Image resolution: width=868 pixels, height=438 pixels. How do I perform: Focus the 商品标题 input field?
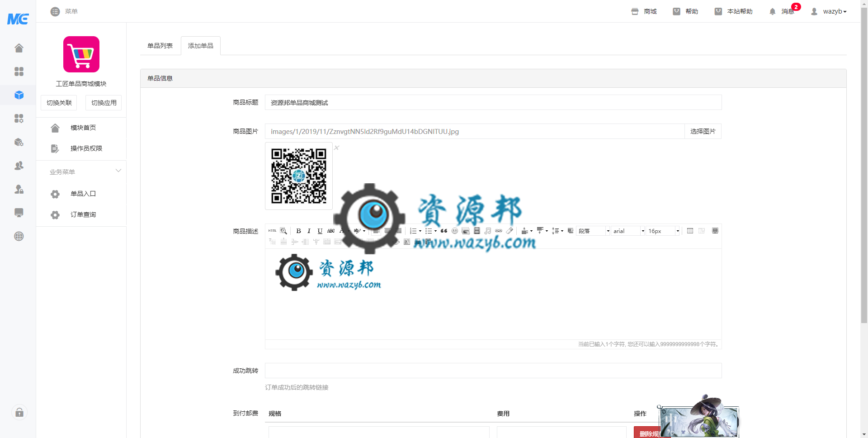click(x=493, y=102)
